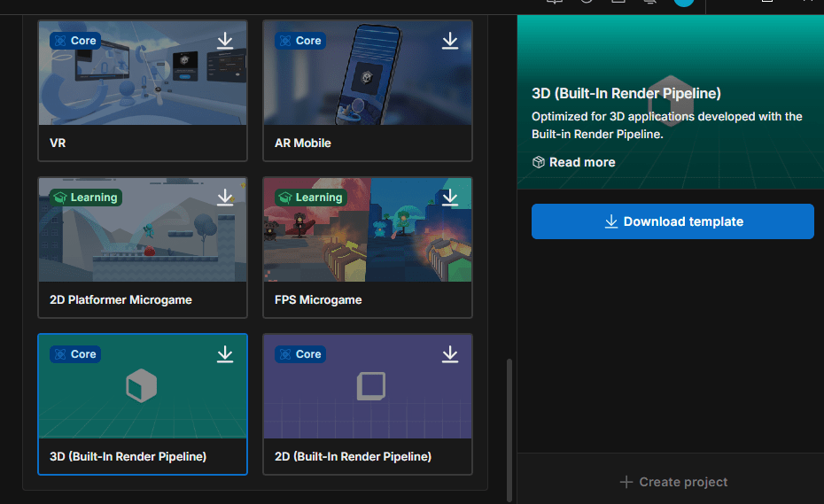This screenshot has height=504, width=824.
Task: Click the Learning badge on 2D Platformer Microgame
Action: (x=84, y=198)
